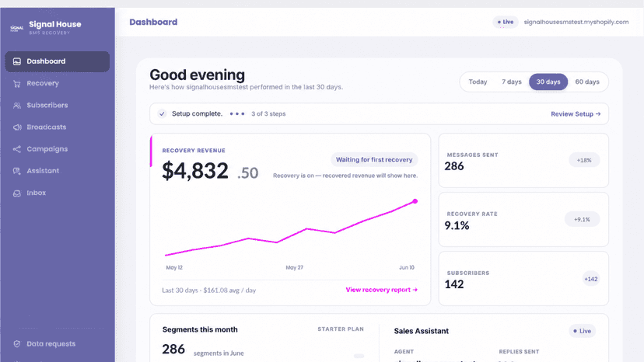644x362 pixels.
Task: Click the Dashboard icon in the sidebar
Action: tap(17, 61)
